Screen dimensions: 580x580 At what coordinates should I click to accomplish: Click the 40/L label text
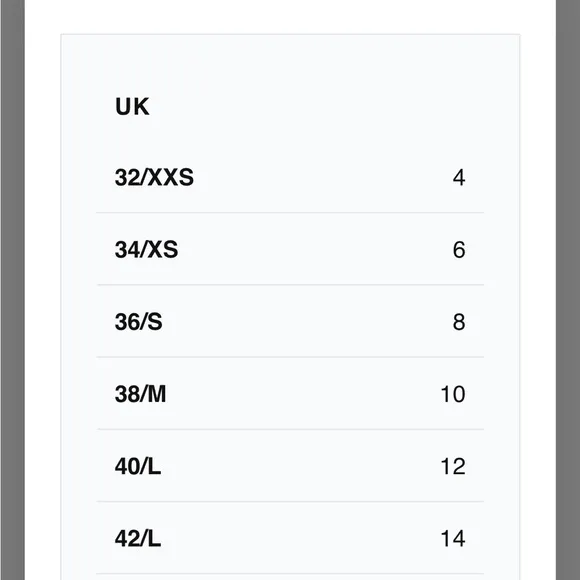click(138, 466)
